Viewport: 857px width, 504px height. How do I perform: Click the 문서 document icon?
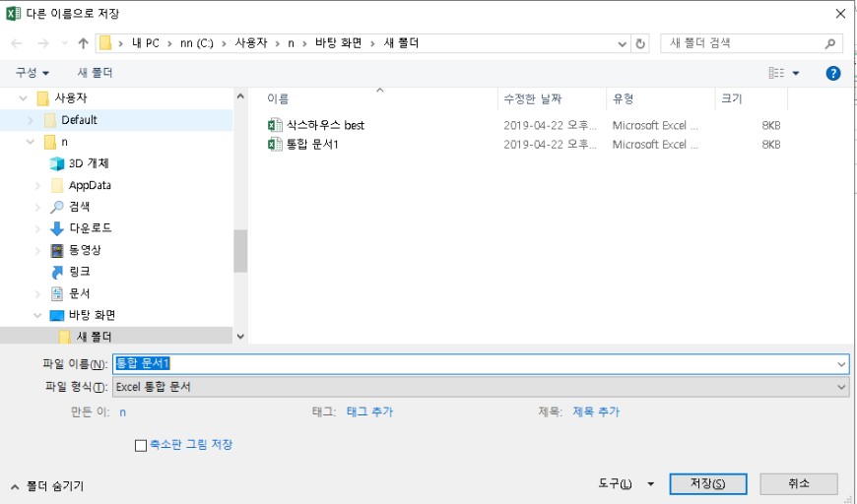[57, 293]
